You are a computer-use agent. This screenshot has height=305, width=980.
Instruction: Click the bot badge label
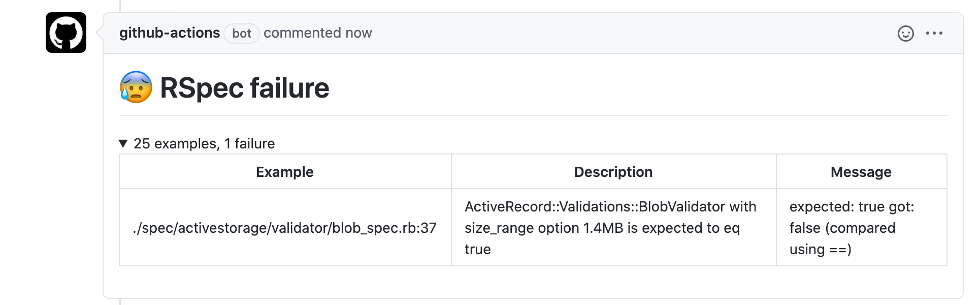point(241,34)
